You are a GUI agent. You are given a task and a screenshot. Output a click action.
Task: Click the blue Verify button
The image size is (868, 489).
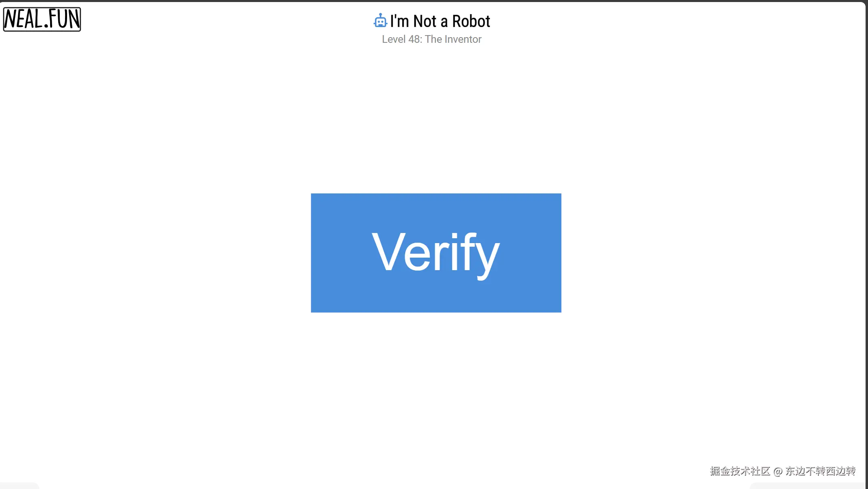pyautogui.click(x=436, y=253)
